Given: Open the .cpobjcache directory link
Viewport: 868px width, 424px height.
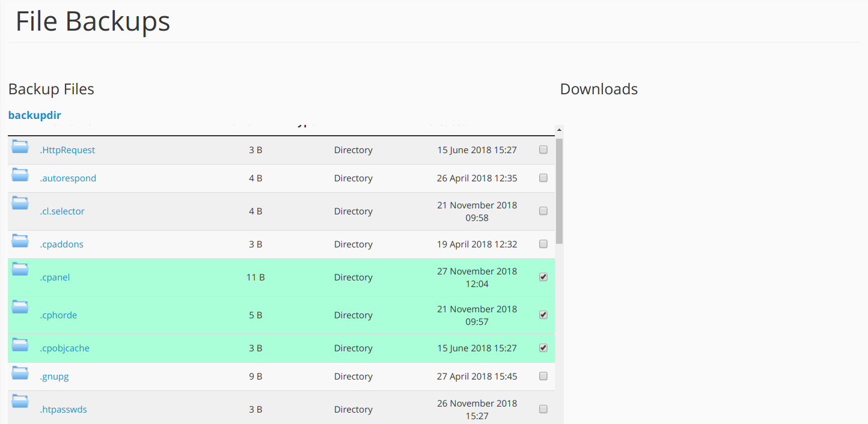Looking at the screenshot, I should (x=64, y=348).
